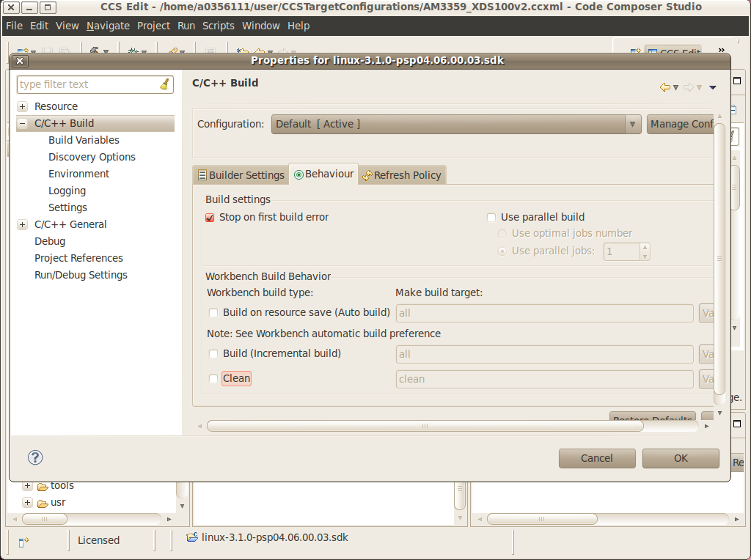Viewport: 751px width, 560px height.
Task: Collapse the C/C++ Build tree section
Action: [21, 123]
